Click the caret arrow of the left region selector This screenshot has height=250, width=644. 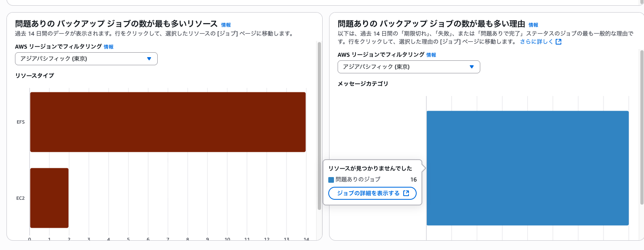149,59
